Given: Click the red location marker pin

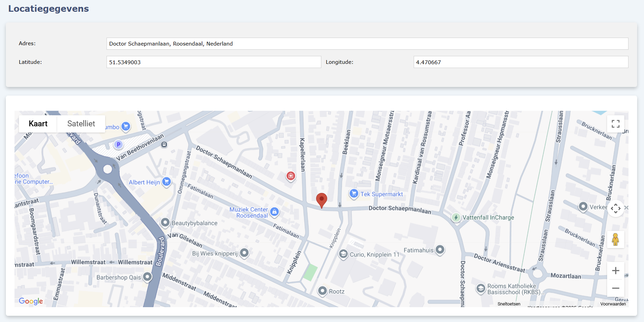Looking at the screenshot, I should pyautogui.click(x=321, y=200).
